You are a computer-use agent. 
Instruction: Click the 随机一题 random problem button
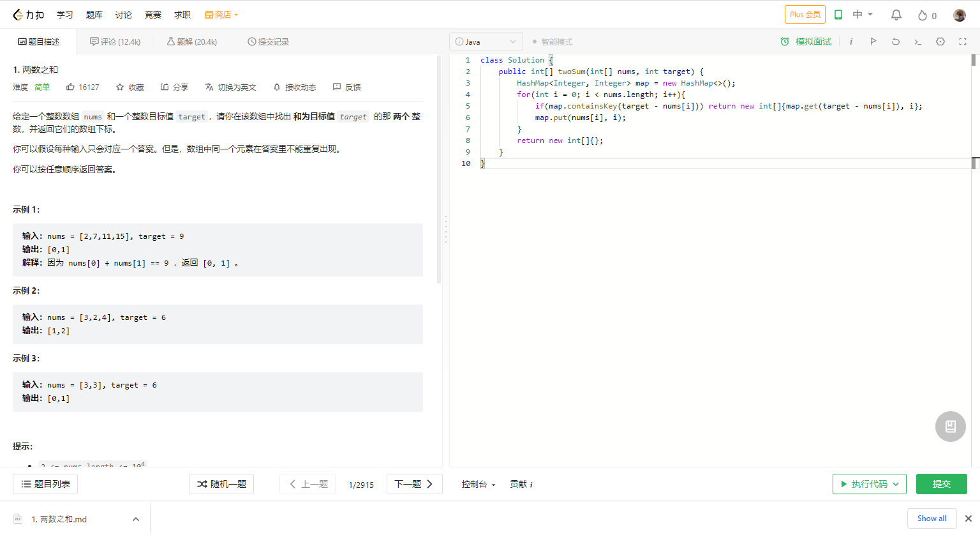coord(221,484)
